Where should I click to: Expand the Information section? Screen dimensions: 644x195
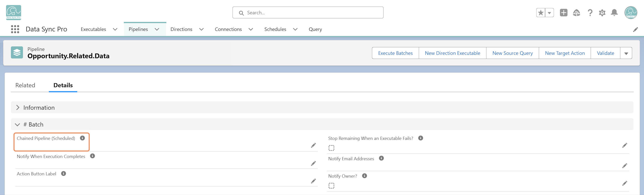[18, 107]
